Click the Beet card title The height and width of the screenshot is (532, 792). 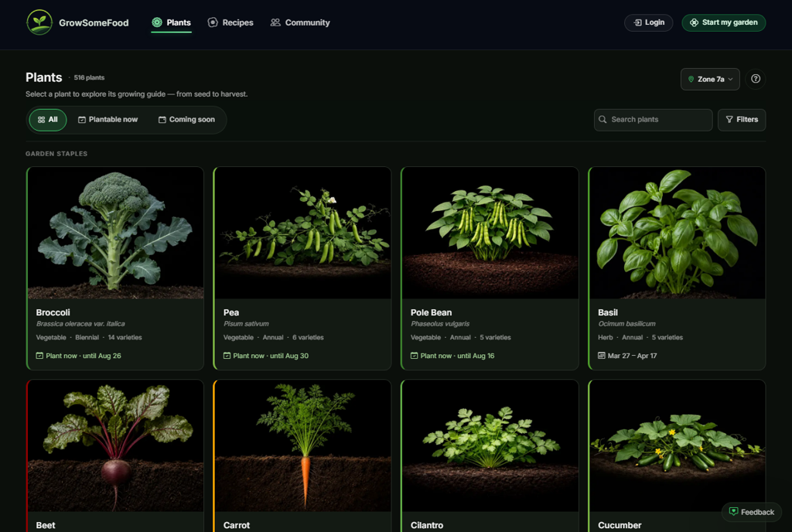click(46, 526)
